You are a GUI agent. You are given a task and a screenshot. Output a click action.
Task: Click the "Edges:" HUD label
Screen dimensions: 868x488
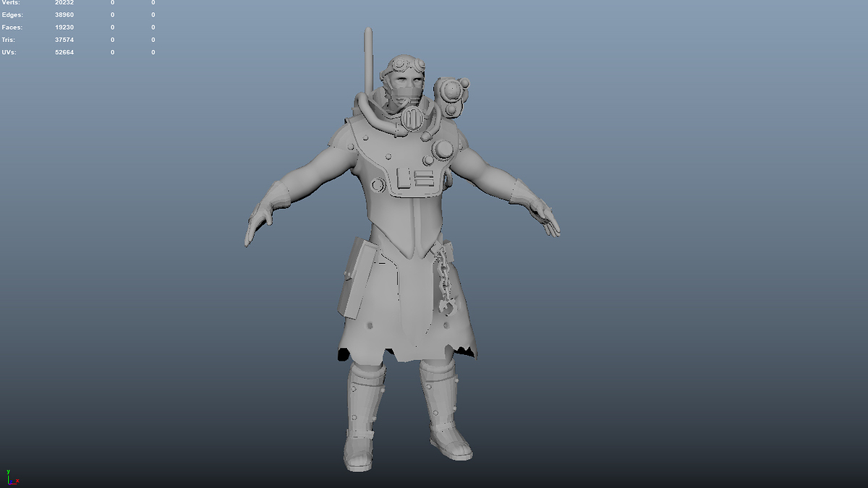pyautogui.click(x=12, y=14)
